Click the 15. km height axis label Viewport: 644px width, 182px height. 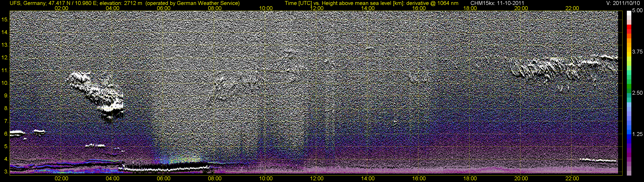pyautogui.click(x=5, y=19)
